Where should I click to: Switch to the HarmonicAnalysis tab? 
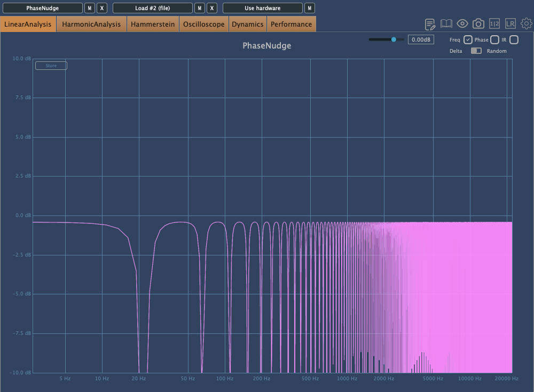[x=91, y=24]
